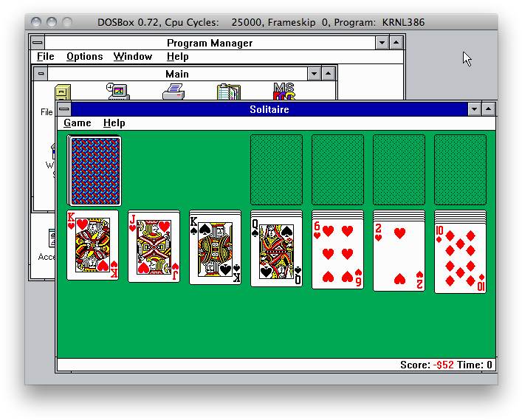Maximize the Solitaire window with up arrow
The image size is (522, 420).
488,109
